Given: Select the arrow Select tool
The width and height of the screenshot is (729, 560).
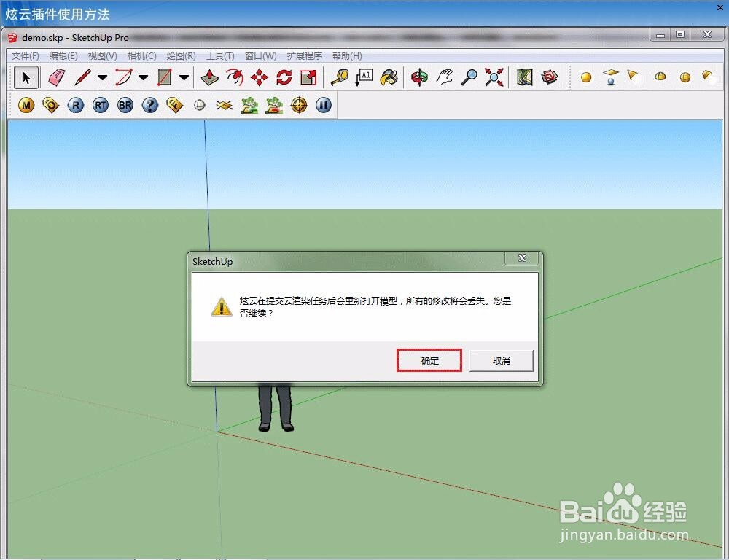Looking at the screenshot, I should point(26,77).
